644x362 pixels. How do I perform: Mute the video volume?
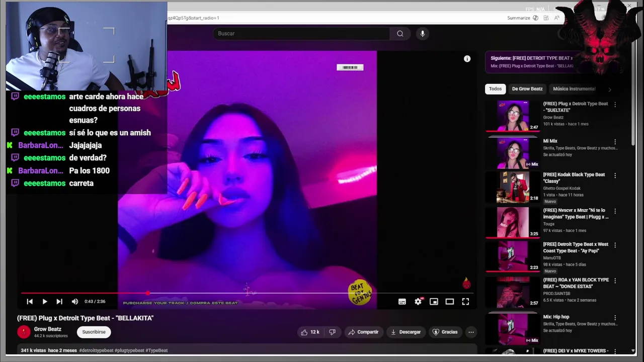[75, 302]
